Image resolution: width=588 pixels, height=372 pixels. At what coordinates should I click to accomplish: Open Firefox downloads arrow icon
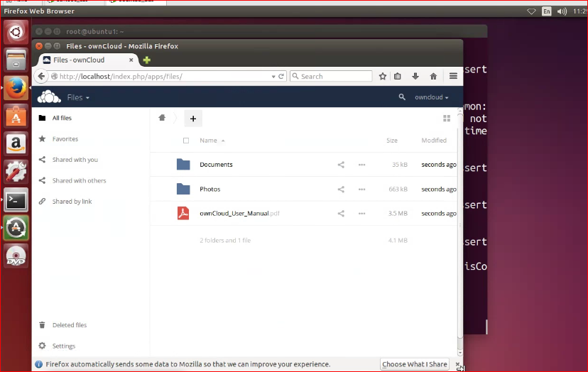coord(415,76)
